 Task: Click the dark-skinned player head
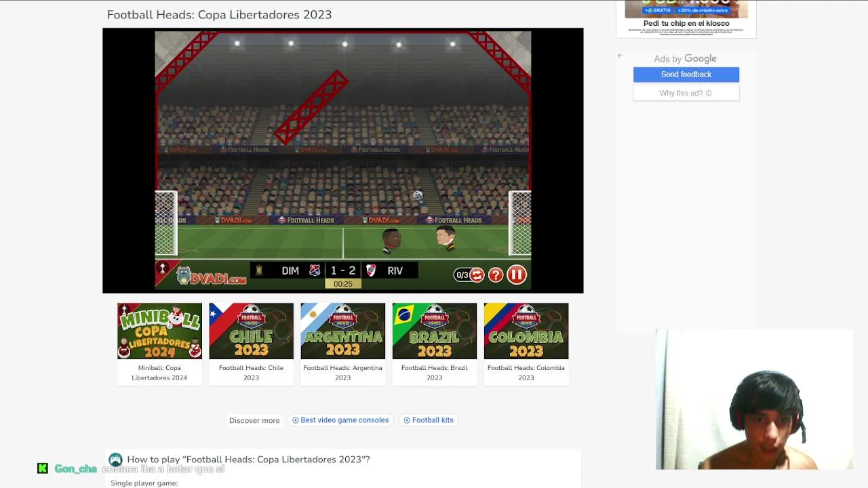coord(391,239)
